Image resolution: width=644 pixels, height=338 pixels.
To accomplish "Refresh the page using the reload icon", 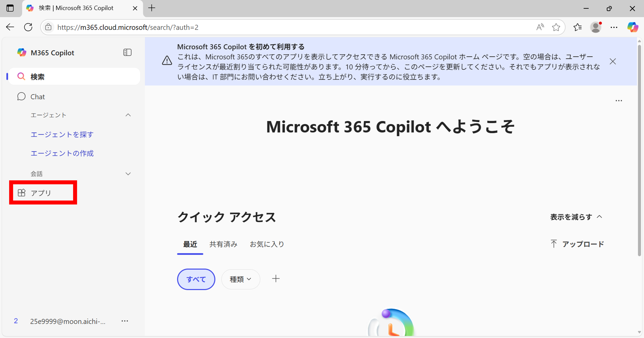I will (x=28, y=27).
